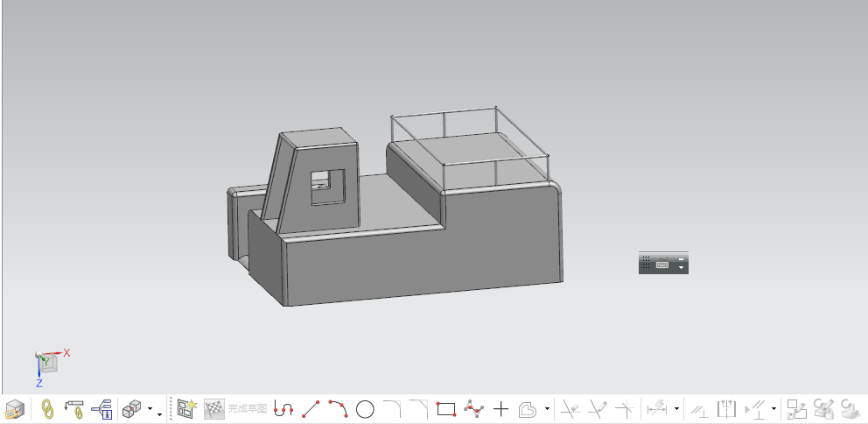Open the tree information icon with blue 'i'
The width and height of the screenshot is (868, 424).
(101, 410)
